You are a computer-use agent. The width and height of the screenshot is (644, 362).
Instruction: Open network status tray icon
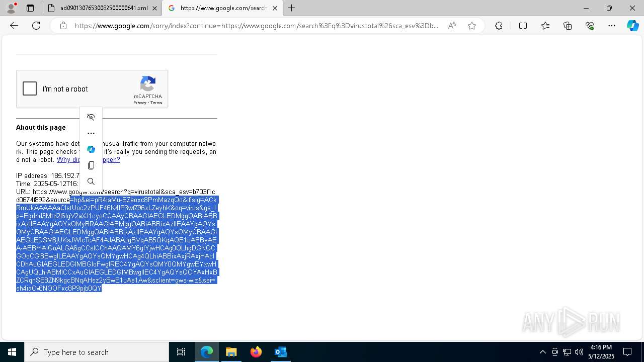[567, 352]
